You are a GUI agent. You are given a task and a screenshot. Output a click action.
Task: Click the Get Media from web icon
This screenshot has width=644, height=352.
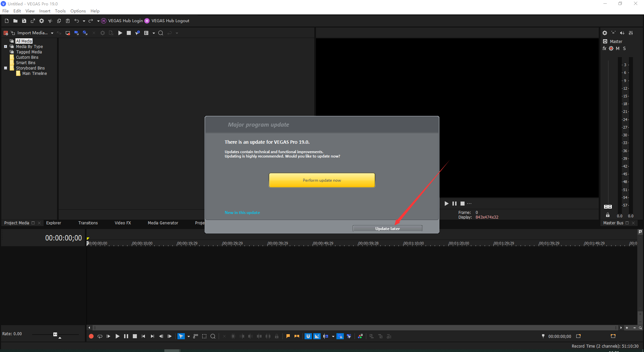click(x=85, y=33)
